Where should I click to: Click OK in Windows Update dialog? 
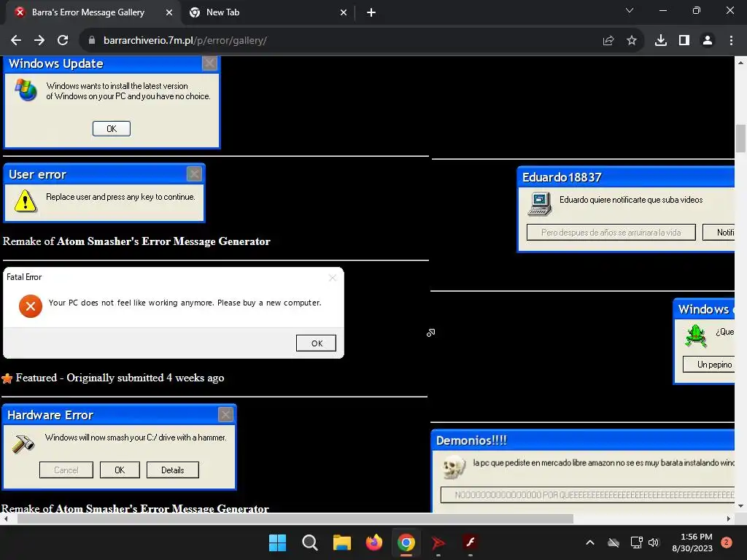pos(112,128)
